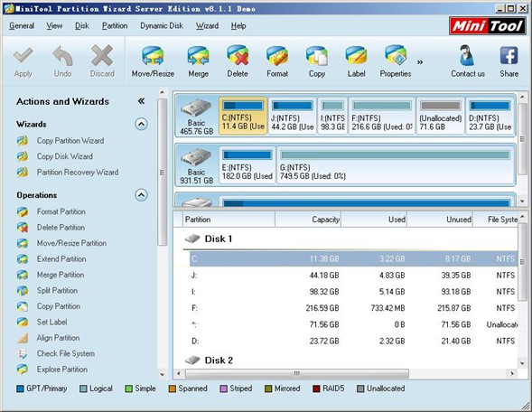This screenshot has width=532, height=412.
Task: Click the Disk 2 heading in list
Action: tap(219, 360)
